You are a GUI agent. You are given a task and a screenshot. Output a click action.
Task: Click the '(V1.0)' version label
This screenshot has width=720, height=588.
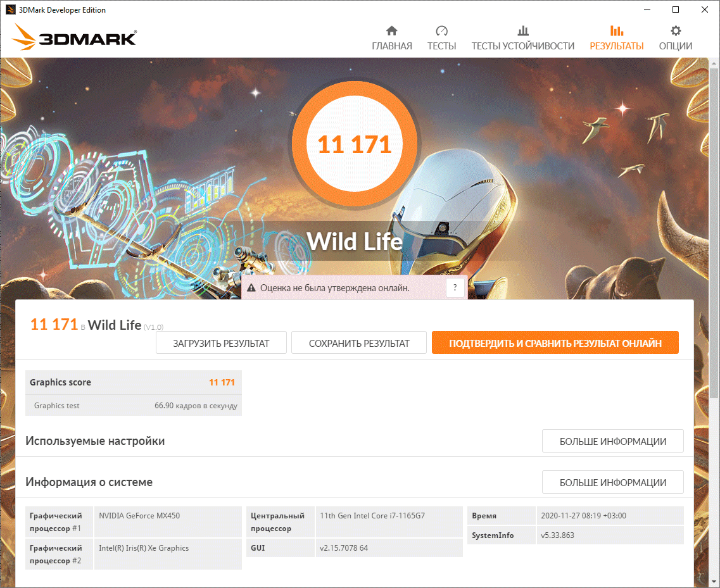coord(153,327)
